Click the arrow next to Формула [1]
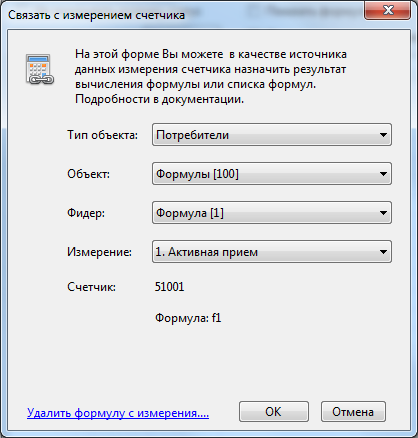 click(383, 213)
